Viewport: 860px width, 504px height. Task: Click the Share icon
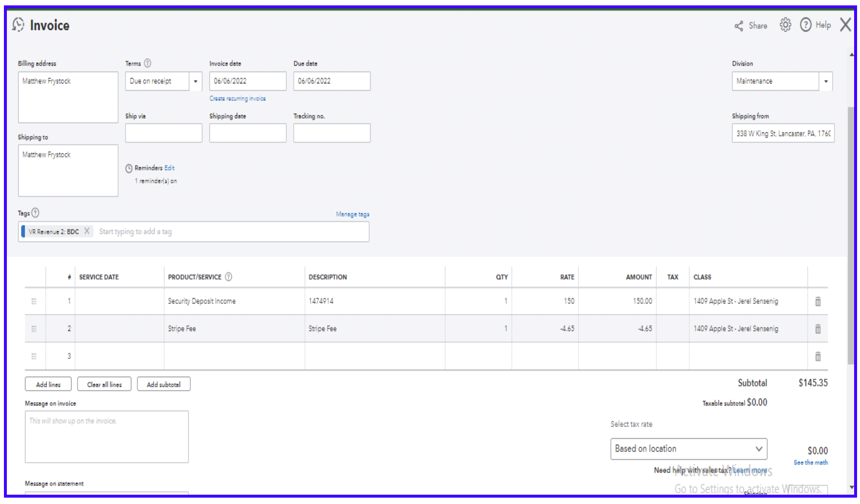739,26
